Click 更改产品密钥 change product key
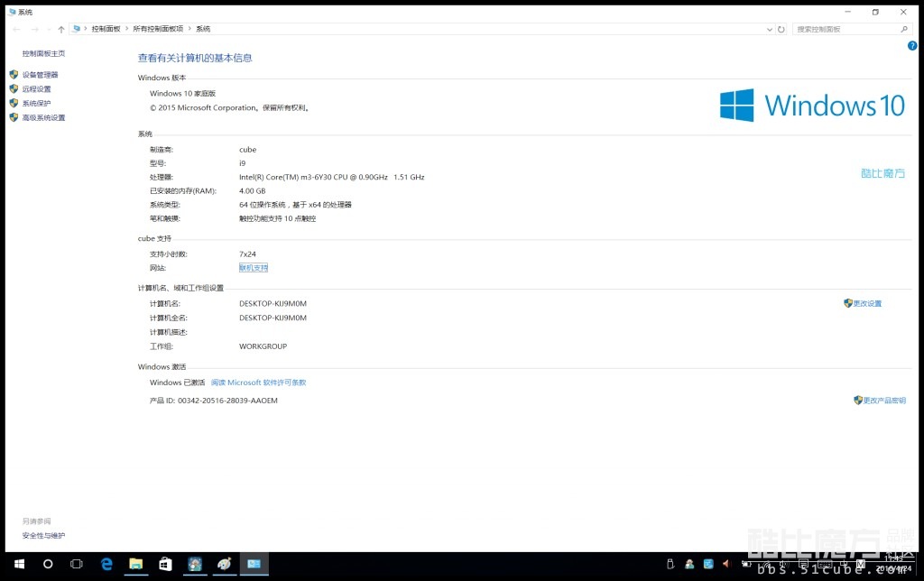The width and height of the screenshot is (924, 581). (x=883, y=401)
